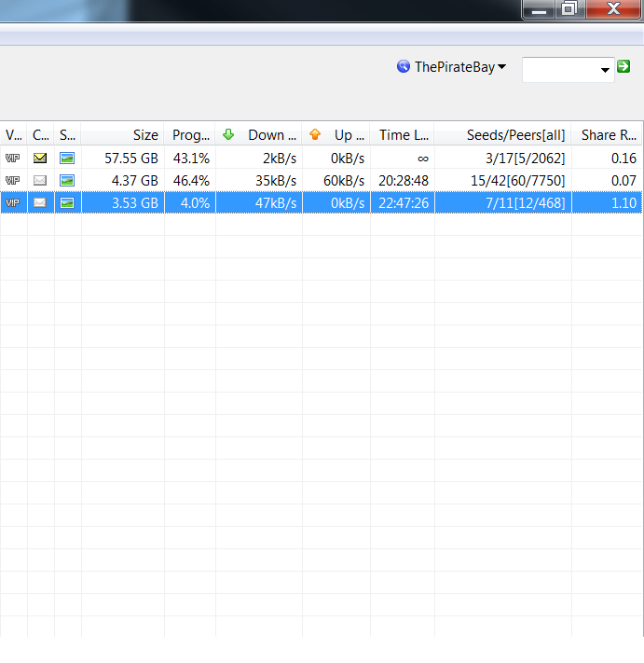Click the green down arrow in Down column header
Screen dimensions: 644x663
pos(228,134)
